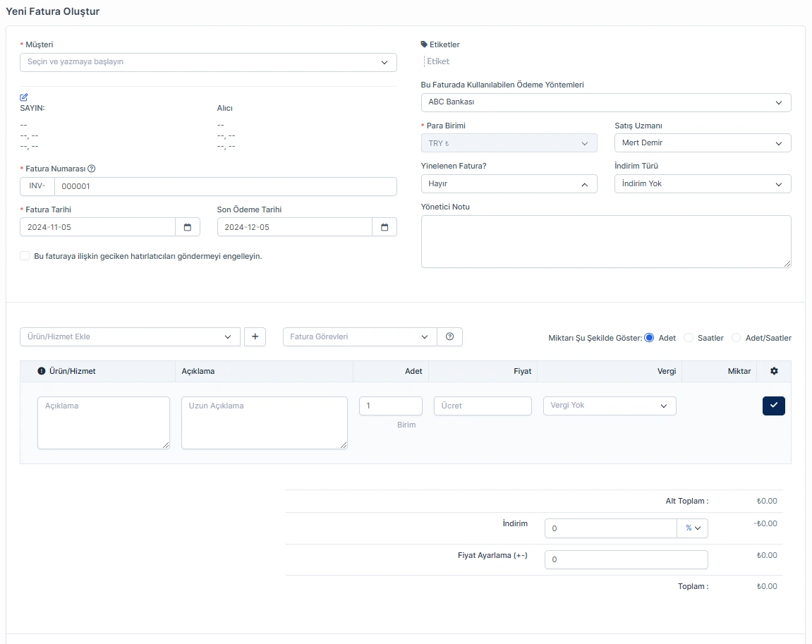Viewport: 812px width, 644px height.
Task: Click the Son Ödeme Tarihi date field
Action: 295,227
